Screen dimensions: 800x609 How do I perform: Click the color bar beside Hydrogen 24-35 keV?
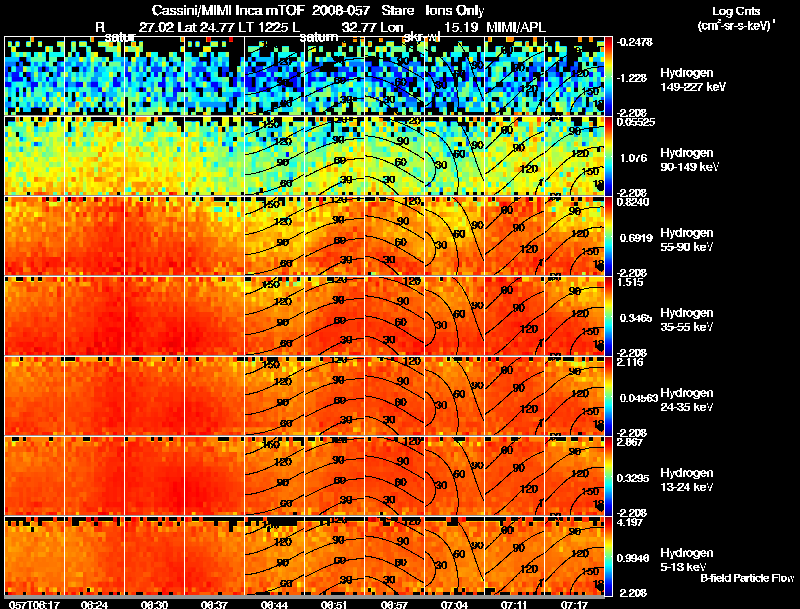tap(608, 396)
